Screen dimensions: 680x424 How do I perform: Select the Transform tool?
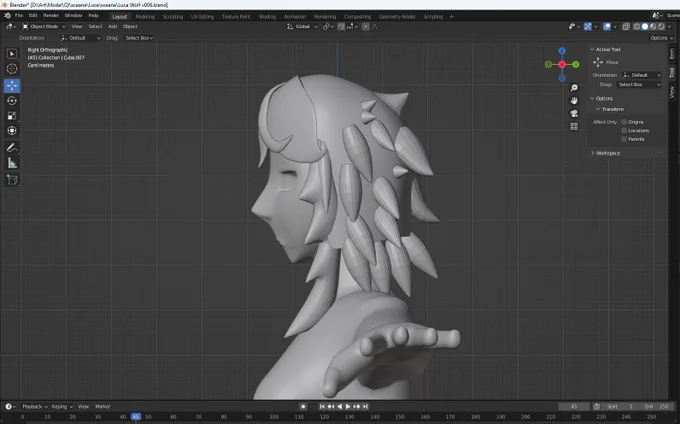12,130
